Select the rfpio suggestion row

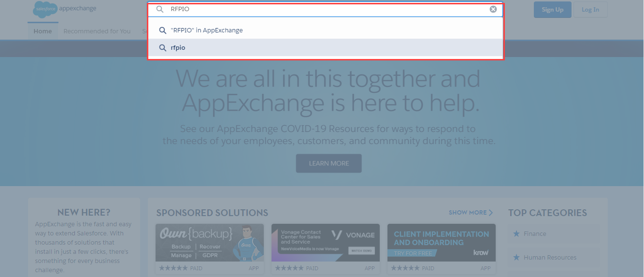[x=326, y=48]
